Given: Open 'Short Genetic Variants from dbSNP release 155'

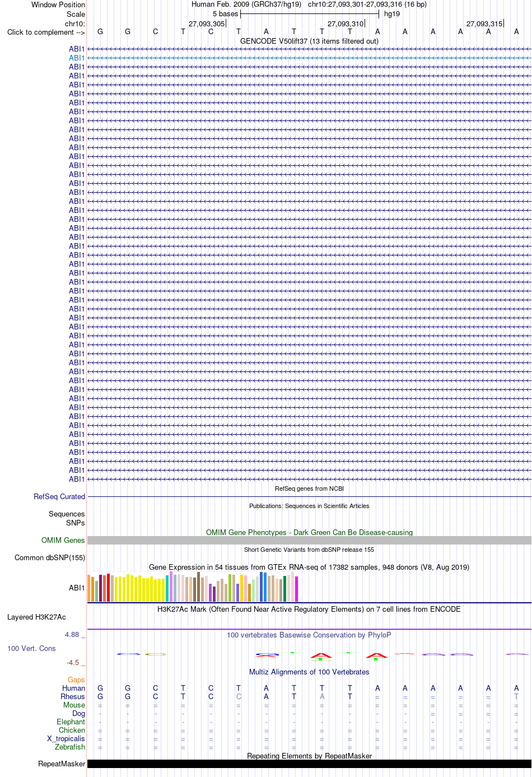Looking at the screenshot, I should click(x=309, y=550).
